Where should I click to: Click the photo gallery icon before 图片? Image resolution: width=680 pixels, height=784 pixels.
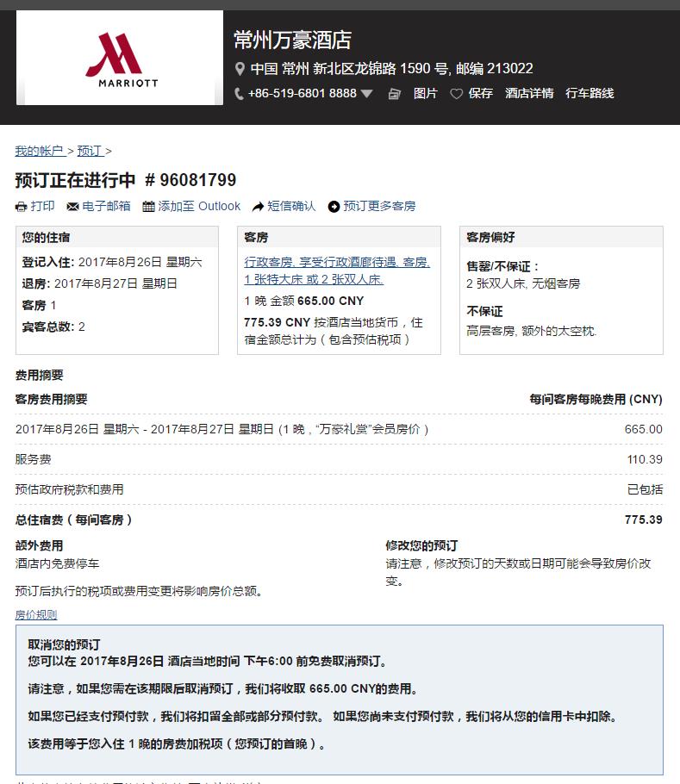click(395, 94)
